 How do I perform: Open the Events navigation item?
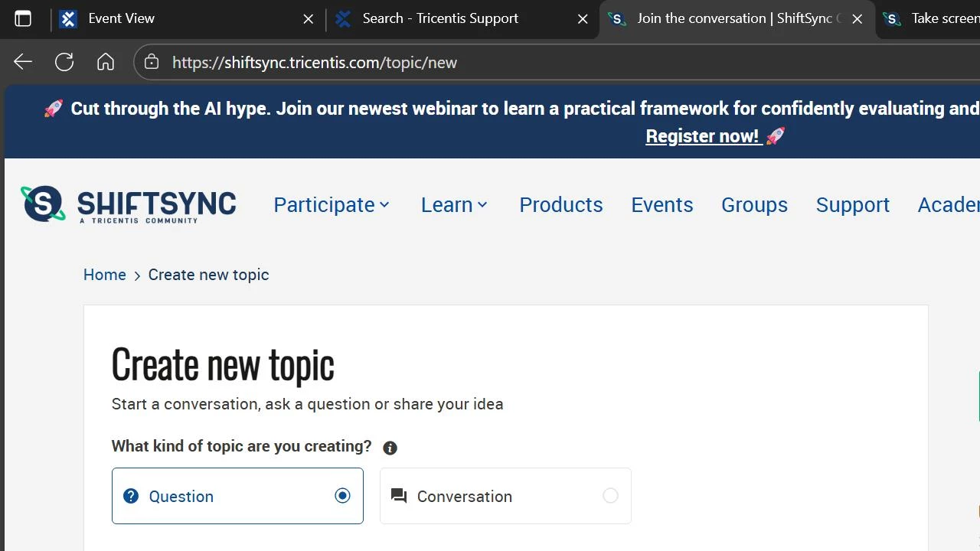point(662,204)
